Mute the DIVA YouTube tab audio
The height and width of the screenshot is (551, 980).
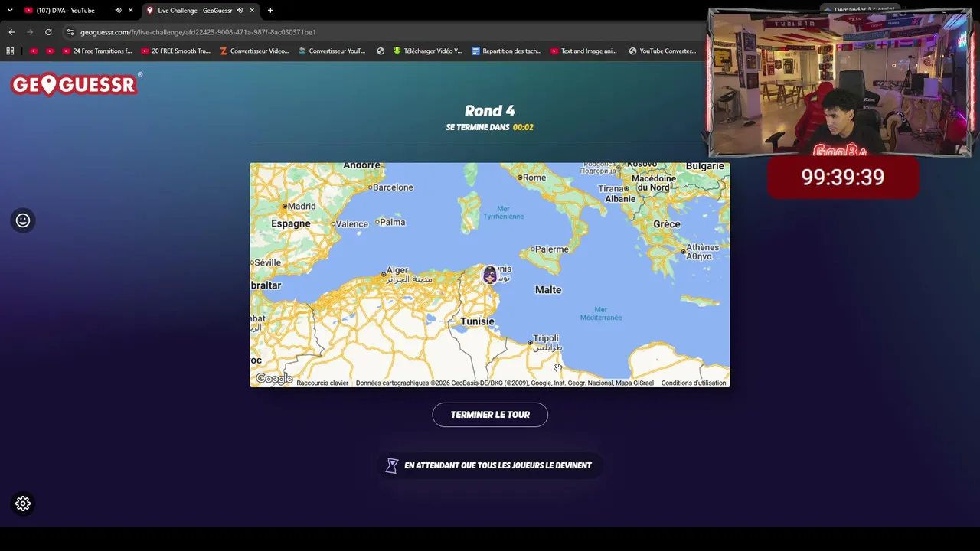pyautogui.click(x=118, y=11)
